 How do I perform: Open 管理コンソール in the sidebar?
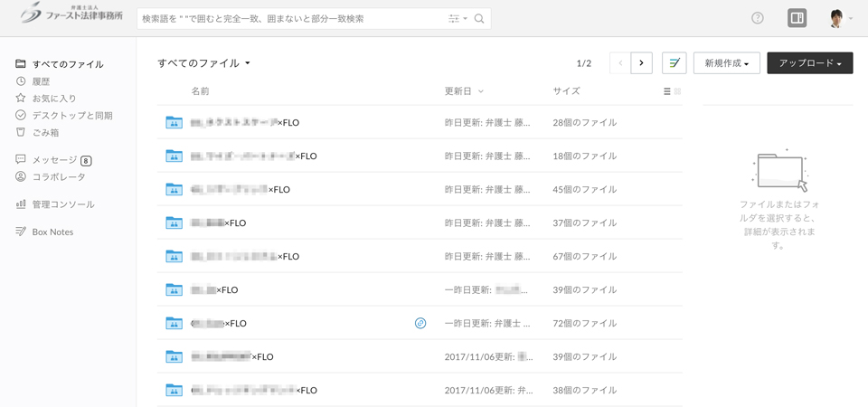63,204
